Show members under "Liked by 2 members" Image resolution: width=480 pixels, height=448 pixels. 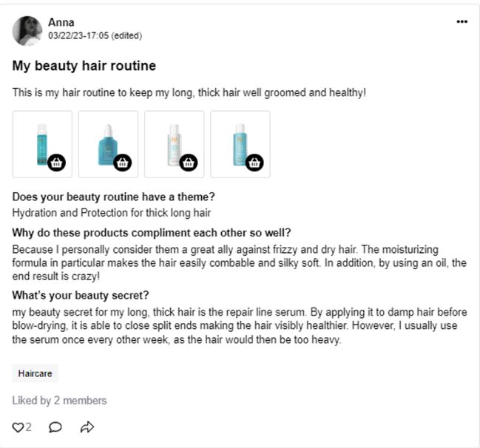pos(59,401)
